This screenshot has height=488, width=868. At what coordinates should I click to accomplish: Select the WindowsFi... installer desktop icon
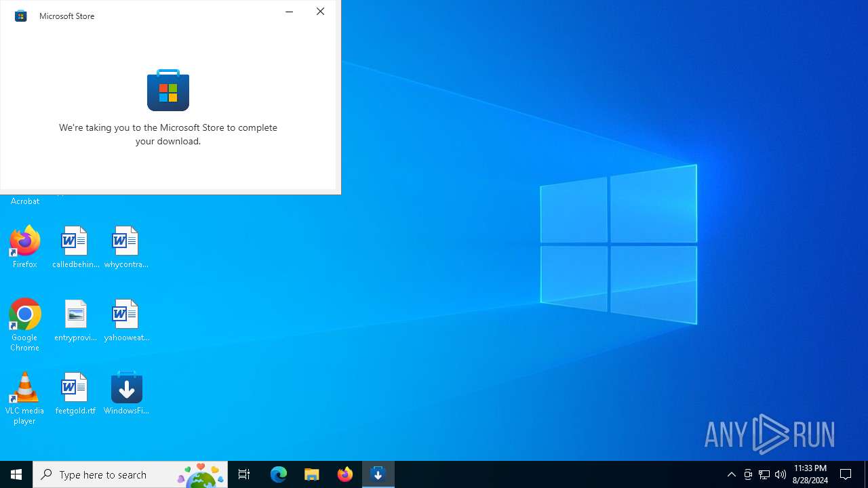pyautogui.click(x=126, y=394)
